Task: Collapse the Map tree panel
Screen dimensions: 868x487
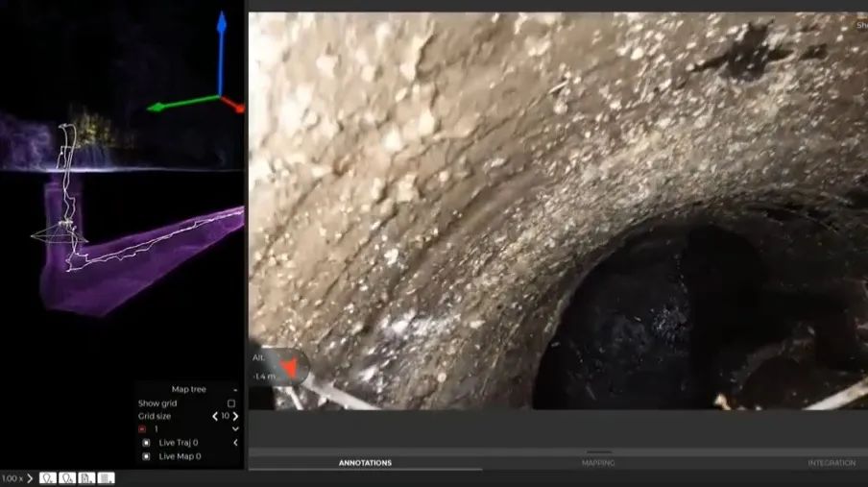Action: pyautogui.click(x=235, y=390)
